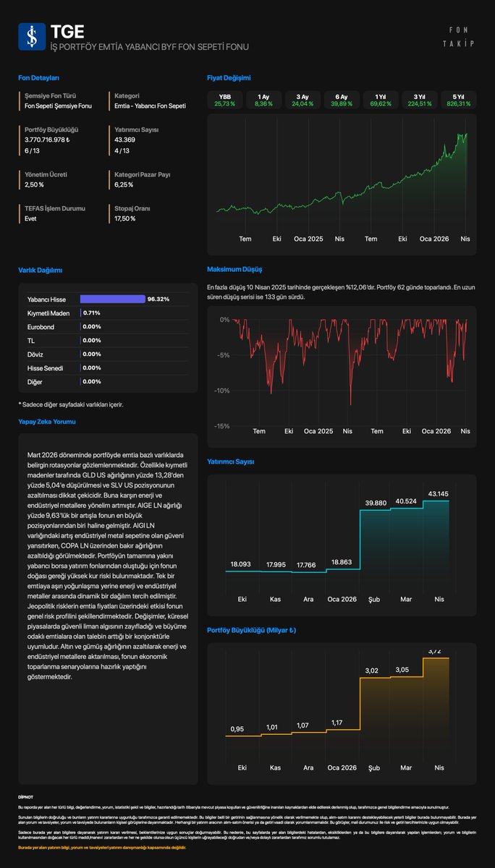Image resolution: width=495 pixels, height=868 pixels.
Task: Click the 0.71% Kıymetli Maden percentage
Action: pos(92,312)
